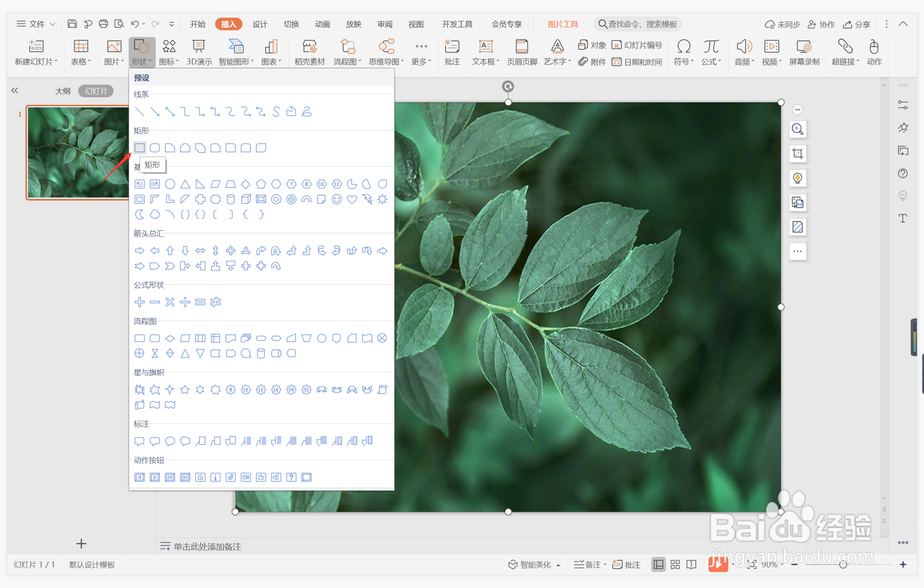Choose the straight line shape
Viewport: 924px width, 588px height.
(140, 112)
